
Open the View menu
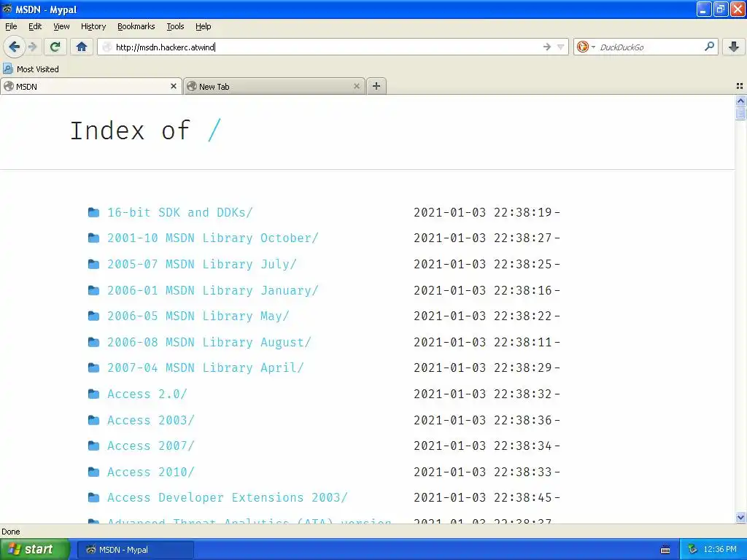tap(61, 26)
